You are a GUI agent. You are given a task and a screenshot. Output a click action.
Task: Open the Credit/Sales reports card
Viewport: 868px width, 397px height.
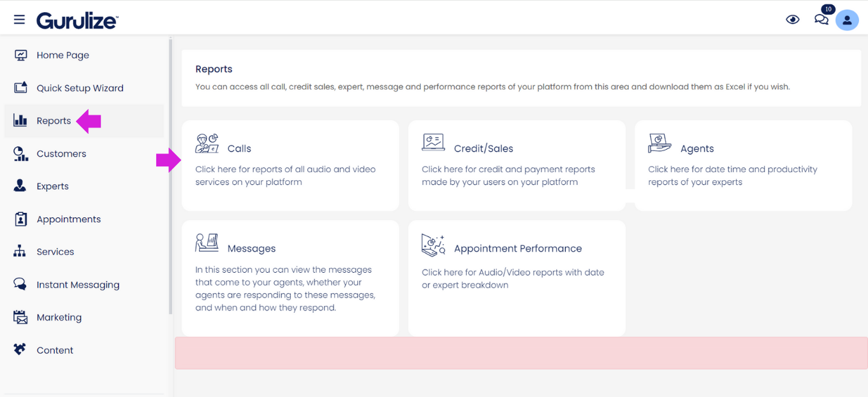click(517, 165)
